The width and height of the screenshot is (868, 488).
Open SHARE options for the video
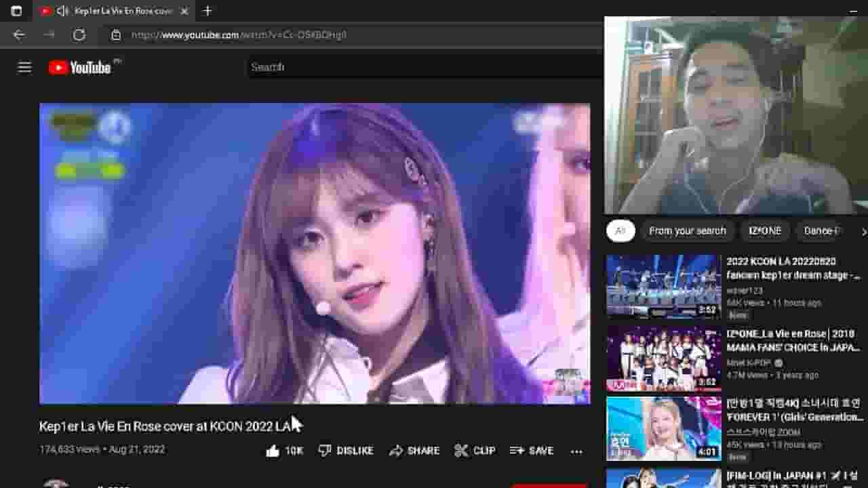(x=414, y=451)
